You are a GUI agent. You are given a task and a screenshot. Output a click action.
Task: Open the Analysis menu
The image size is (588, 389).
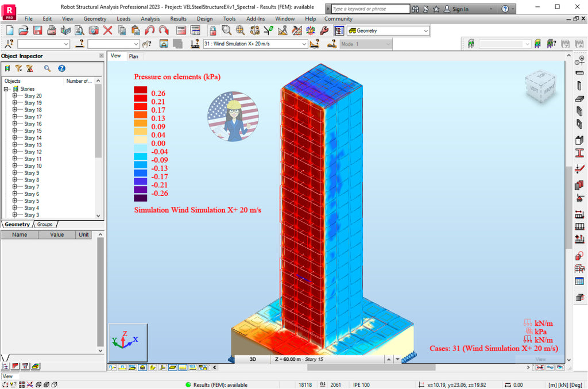150,19
